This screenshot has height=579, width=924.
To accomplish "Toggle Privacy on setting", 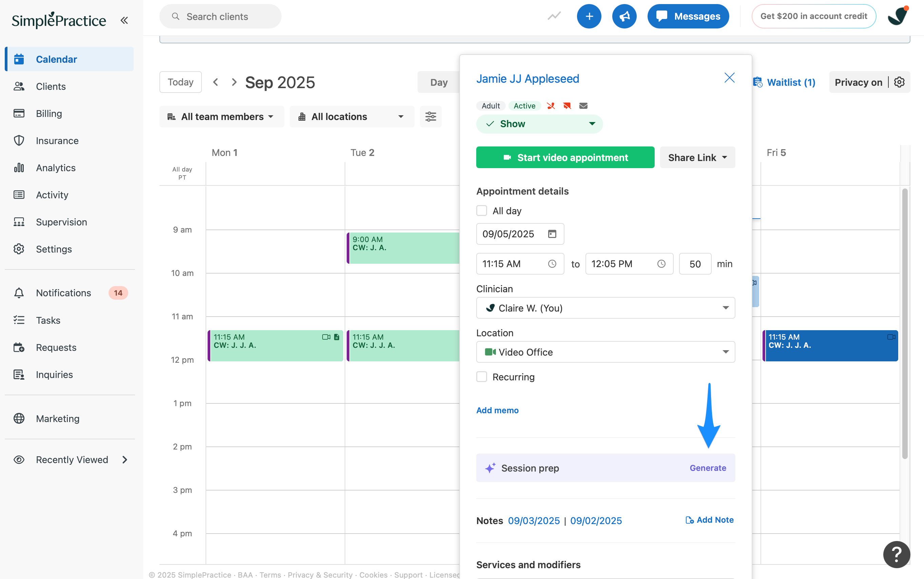I will click(x=858, y=82).
